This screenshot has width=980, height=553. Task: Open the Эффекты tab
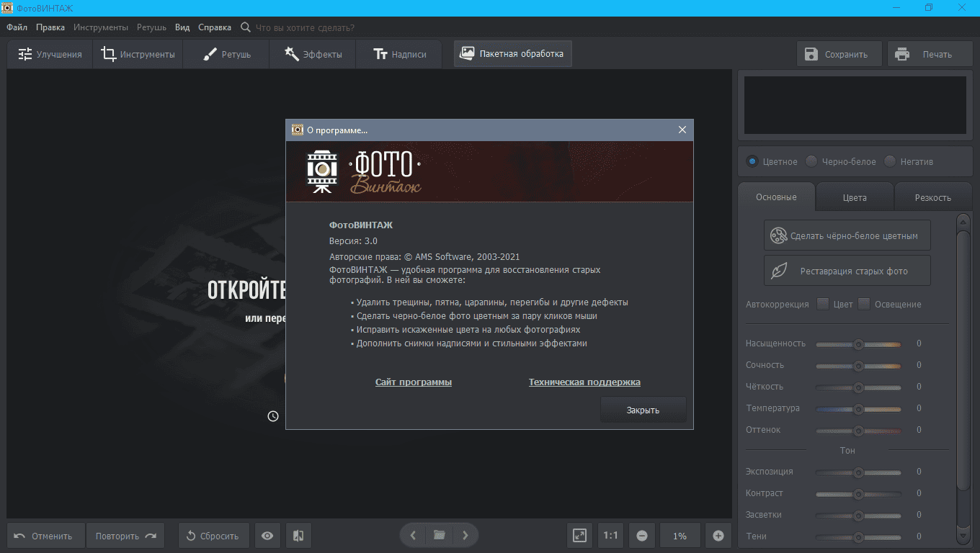coord(313,54)
